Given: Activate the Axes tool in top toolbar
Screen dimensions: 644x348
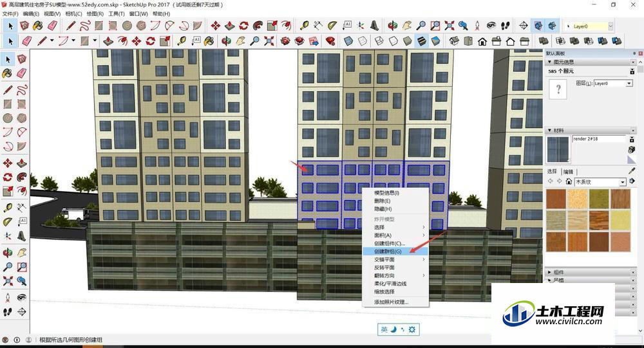Looking at the screenshot, I should click(x=361, y=26).
